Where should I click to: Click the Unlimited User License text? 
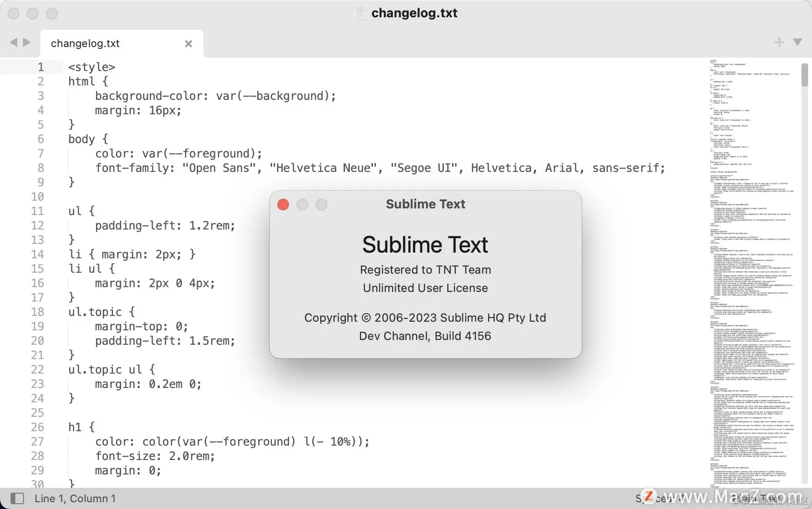[x=425, y=288]
